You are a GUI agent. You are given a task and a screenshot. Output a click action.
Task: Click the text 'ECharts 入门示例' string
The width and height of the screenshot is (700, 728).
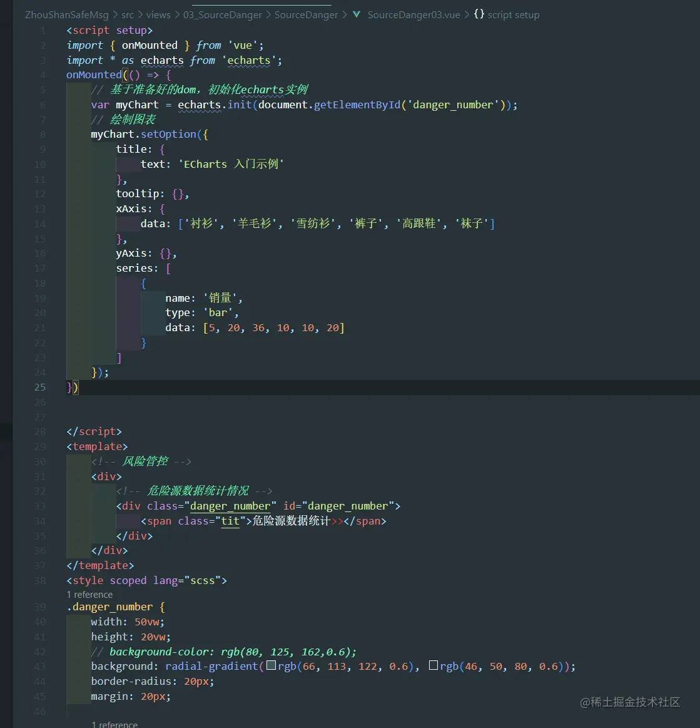click(x=231, y=164)
